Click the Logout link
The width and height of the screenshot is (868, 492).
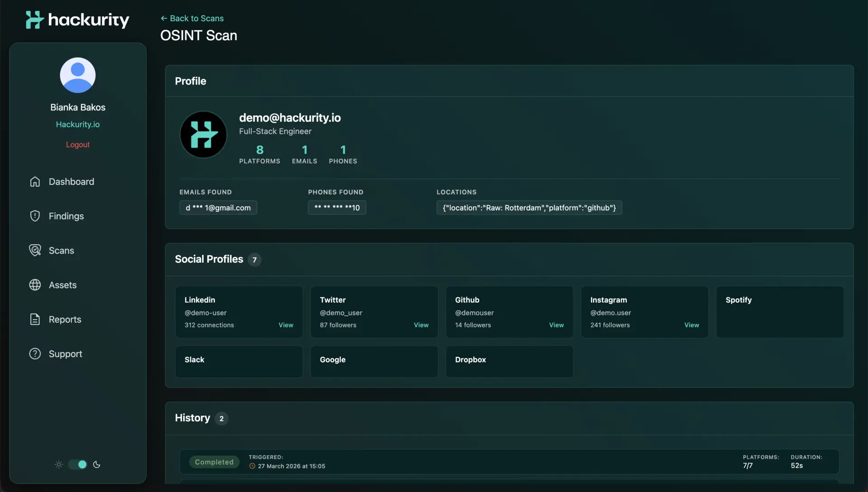pyautogui.click(x=78, y=145)
